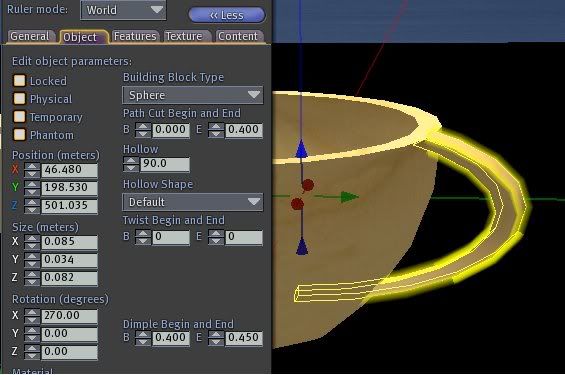This screenshot has height=375, width=565.
Task: Switch to the Texture tab
Action: point(184,36)
